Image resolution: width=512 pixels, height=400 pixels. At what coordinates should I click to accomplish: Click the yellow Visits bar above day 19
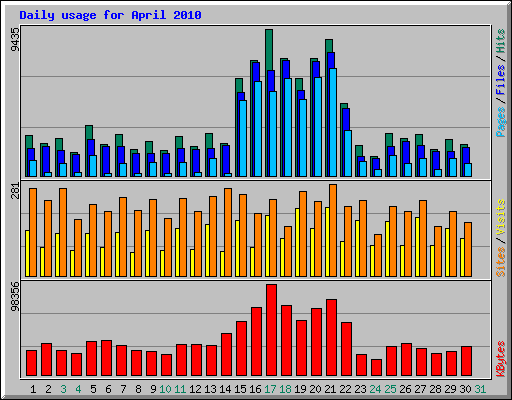point(297,242)
